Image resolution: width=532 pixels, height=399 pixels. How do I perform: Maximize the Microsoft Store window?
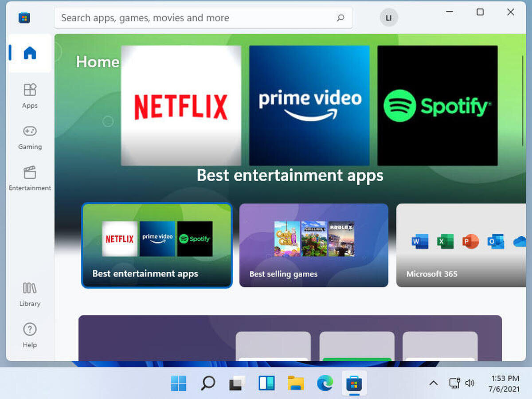[x=480, y=12]
